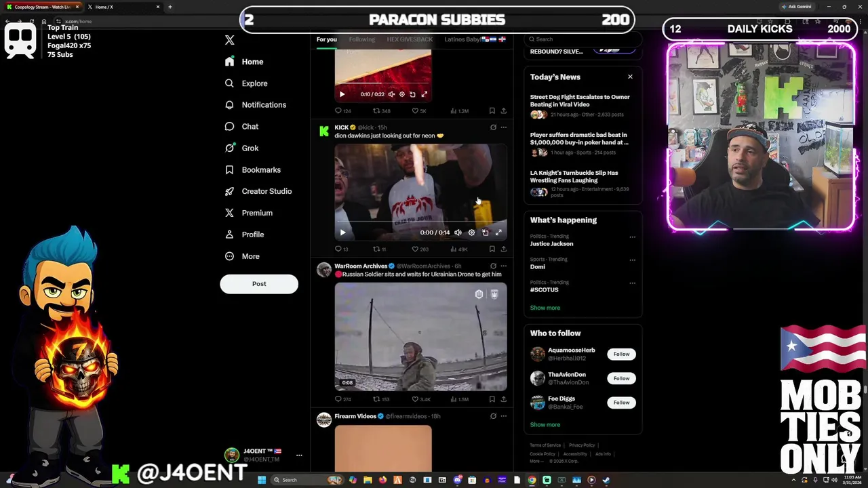Click the X search field
This screenshot has height=488, width=868.
tap(582, 39)
